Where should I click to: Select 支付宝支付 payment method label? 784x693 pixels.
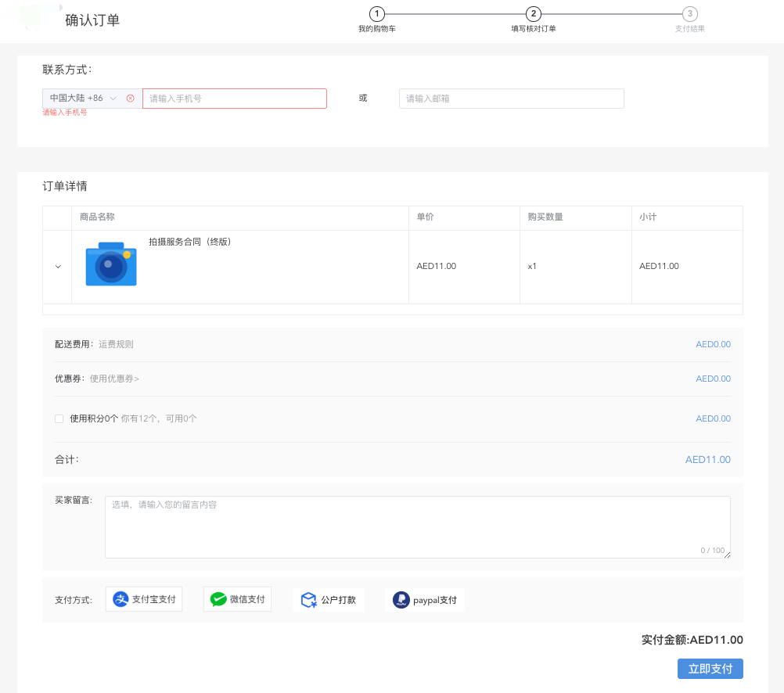pyautogui.click(x=154, y=600)
